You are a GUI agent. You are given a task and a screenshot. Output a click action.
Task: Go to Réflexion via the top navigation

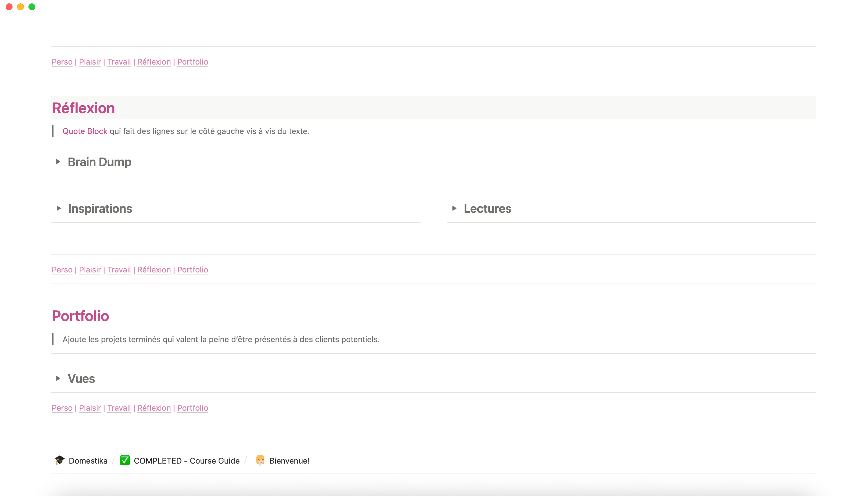pyautogui.click(x=154, y=62)
